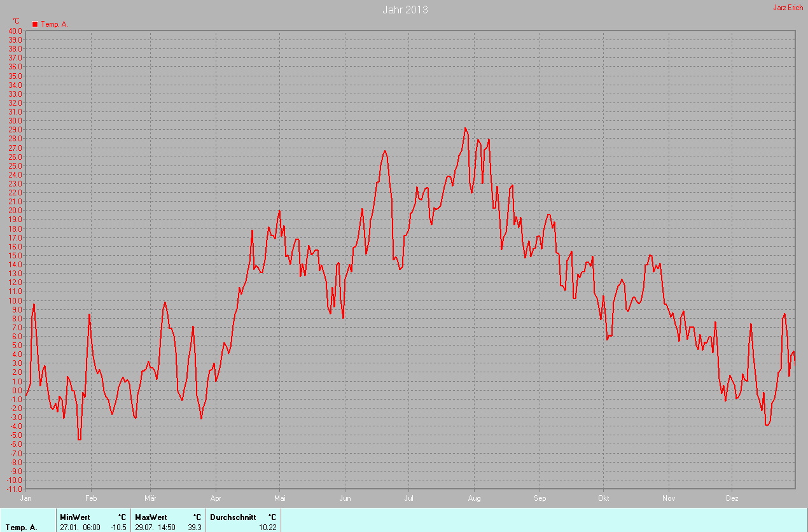
Task: Click the minimum value -10.5 cell
Action: 119,528
